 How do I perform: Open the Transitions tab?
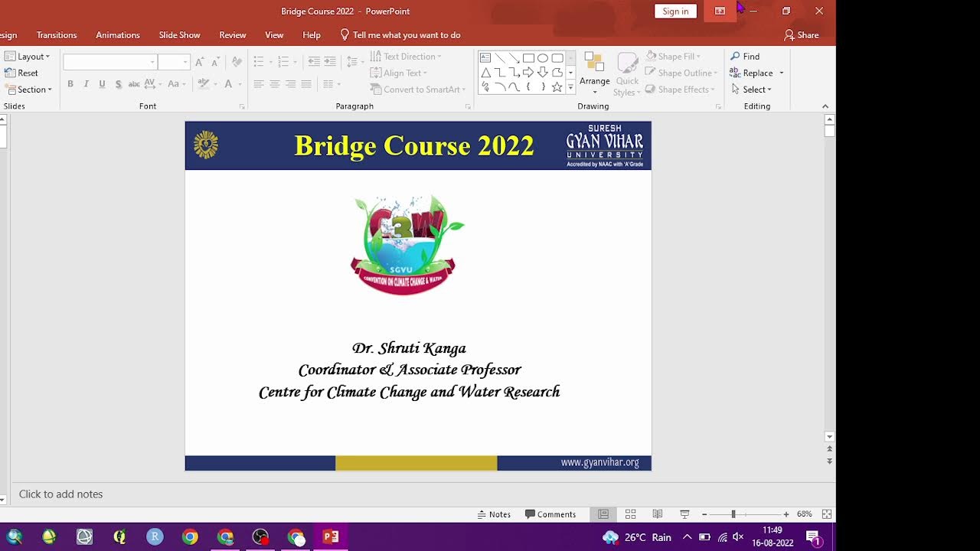click(57, 35)
